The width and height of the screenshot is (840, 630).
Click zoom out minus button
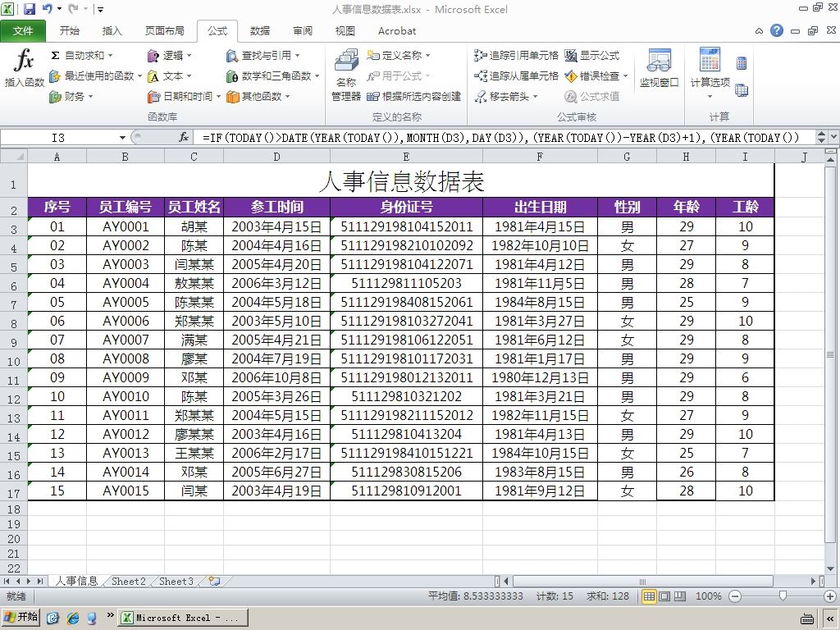coord(735,596)
